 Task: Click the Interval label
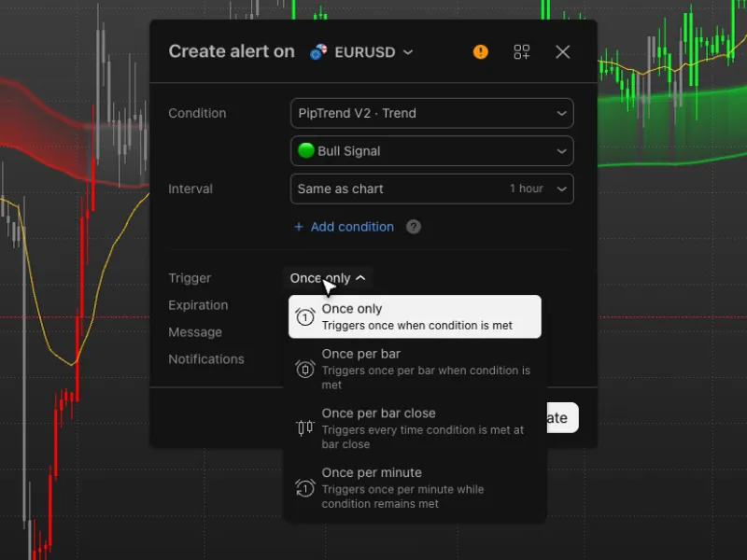point(190,189)
